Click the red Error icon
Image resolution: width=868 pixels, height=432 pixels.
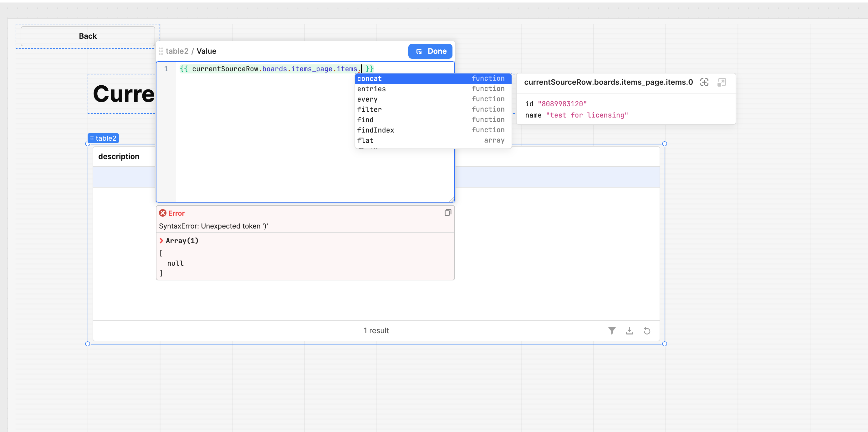(x=163, y=213)
